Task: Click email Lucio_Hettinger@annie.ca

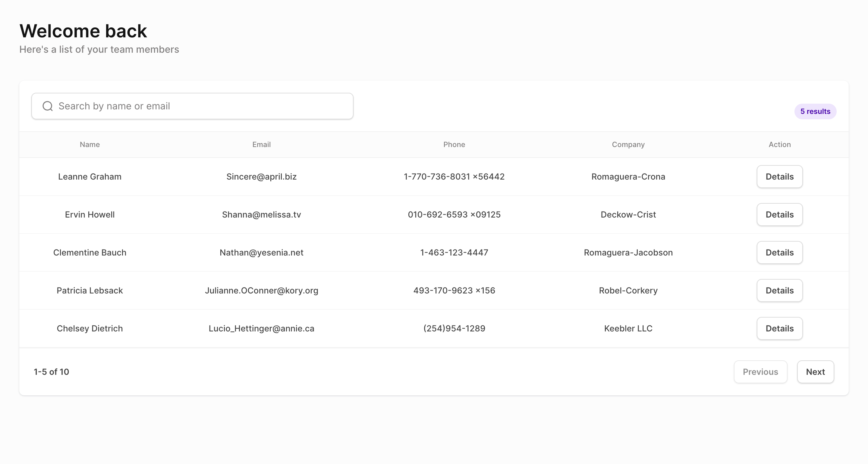Action: point(262,328)
